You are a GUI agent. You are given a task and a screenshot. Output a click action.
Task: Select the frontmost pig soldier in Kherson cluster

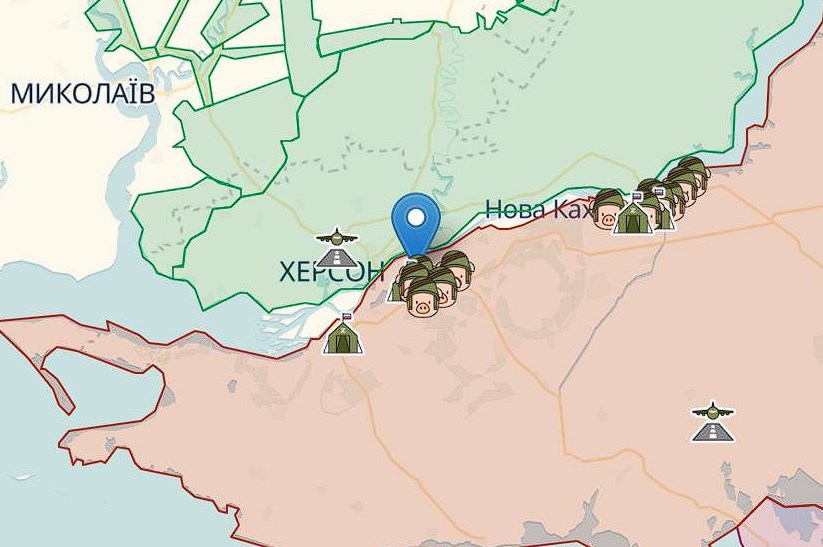[423, 298]
